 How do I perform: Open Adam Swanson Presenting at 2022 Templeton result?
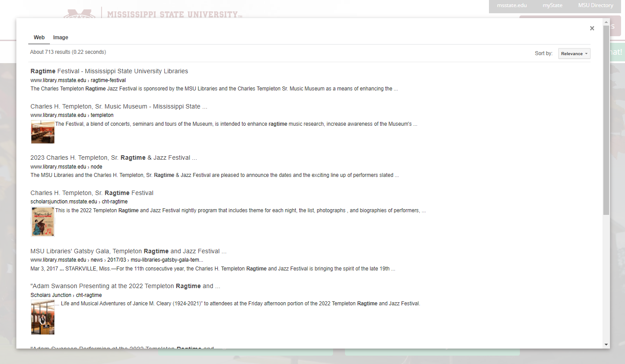point(125,286)
